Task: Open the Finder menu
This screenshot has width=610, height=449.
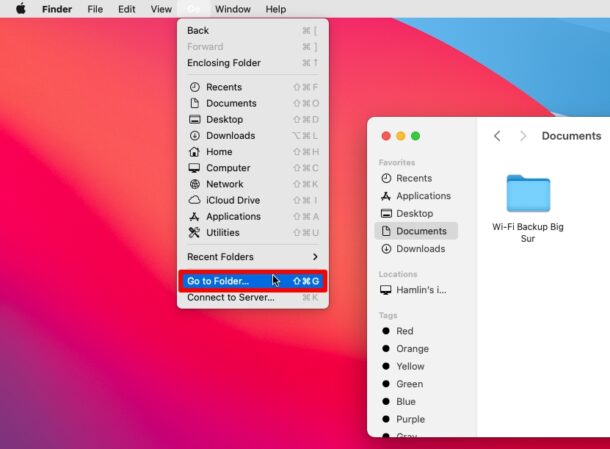Action: tap(57, 9)
